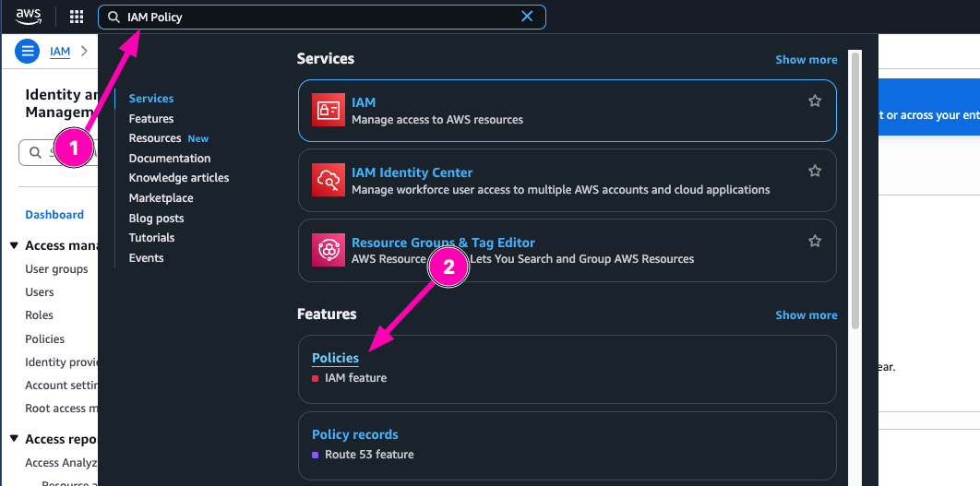
Task: Favorite IAM with the star icon
Action: tap(815, 101)
